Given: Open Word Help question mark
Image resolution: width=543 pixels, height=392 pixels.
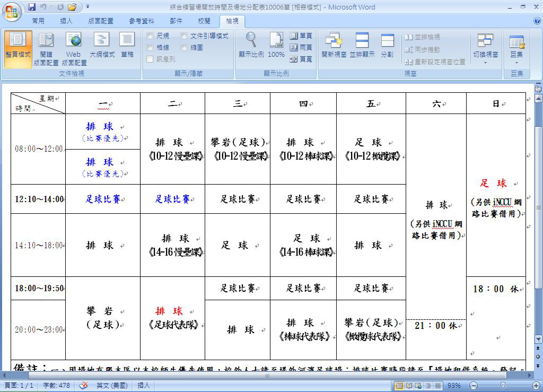Looking at the screenshot, I should coord(537,21).
